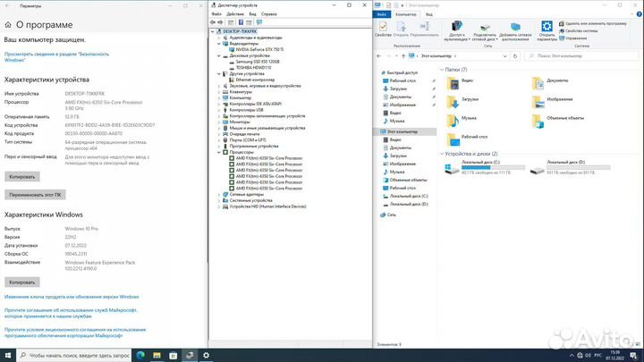Click Копировать under device specifications
Viewport: 644px width, 362px height.
[x=22, y=177]
